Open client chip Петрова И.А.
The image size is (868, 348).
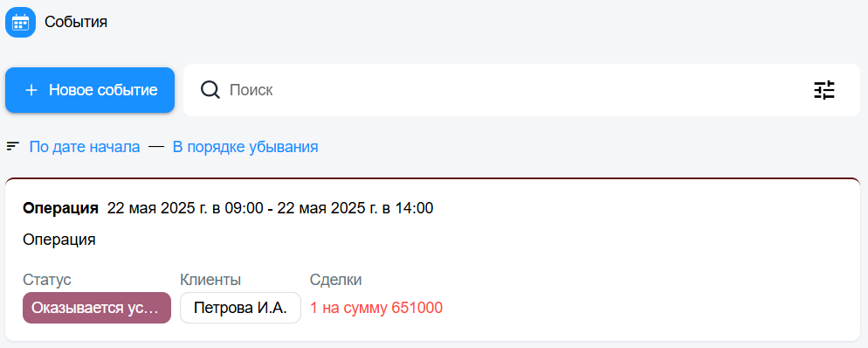click(240, 308)
